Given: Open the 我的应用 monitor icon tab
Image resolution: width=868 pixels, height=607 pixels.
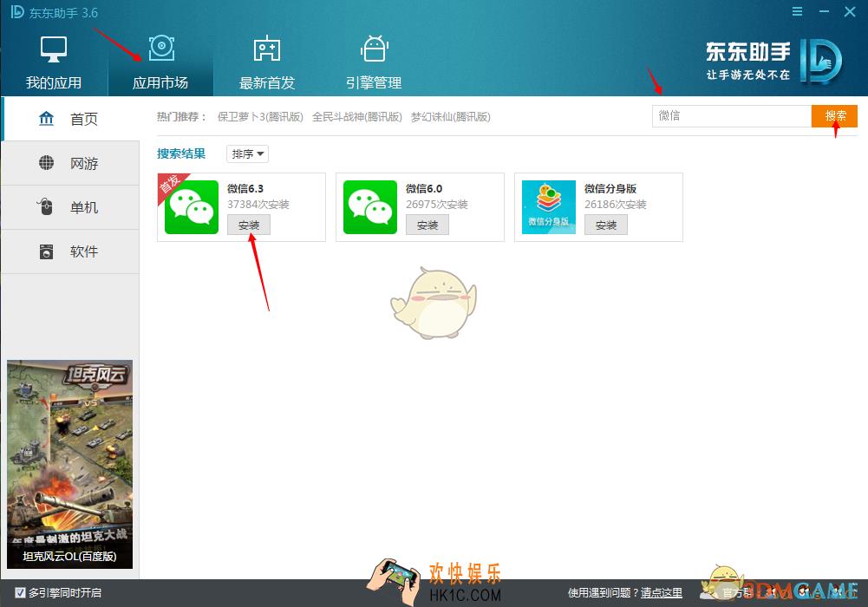Looking at the screenshot, I should 54,62.
